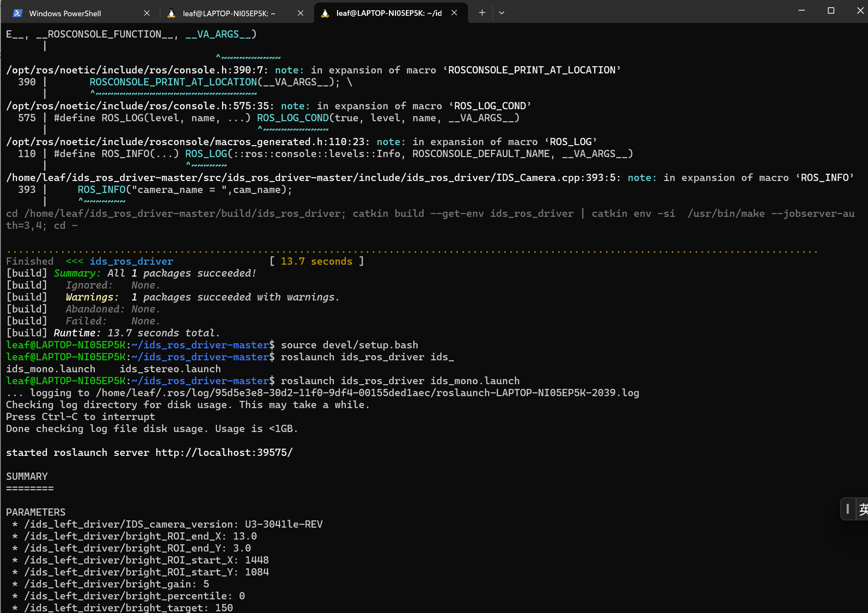Image resolution: width=868 pixels, height=613 pixels.
Task: Click the PowerShell icon in first tab
Action: (18, 13)
